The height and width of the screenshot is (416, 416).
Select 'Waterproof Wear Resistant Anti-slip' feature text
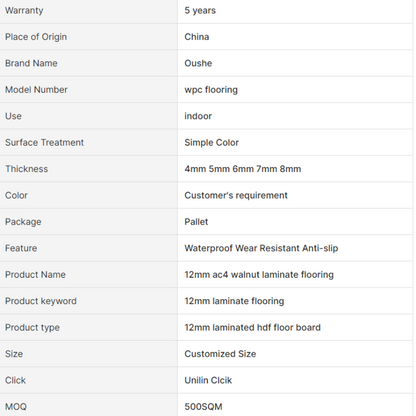pyautogui.click(x=261, y=248)
